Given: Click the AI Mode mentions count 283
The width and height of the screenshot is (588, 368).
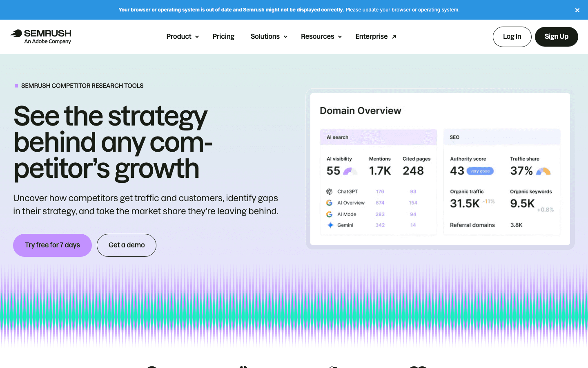Looking at the screenshot, I should coord(380,214).
